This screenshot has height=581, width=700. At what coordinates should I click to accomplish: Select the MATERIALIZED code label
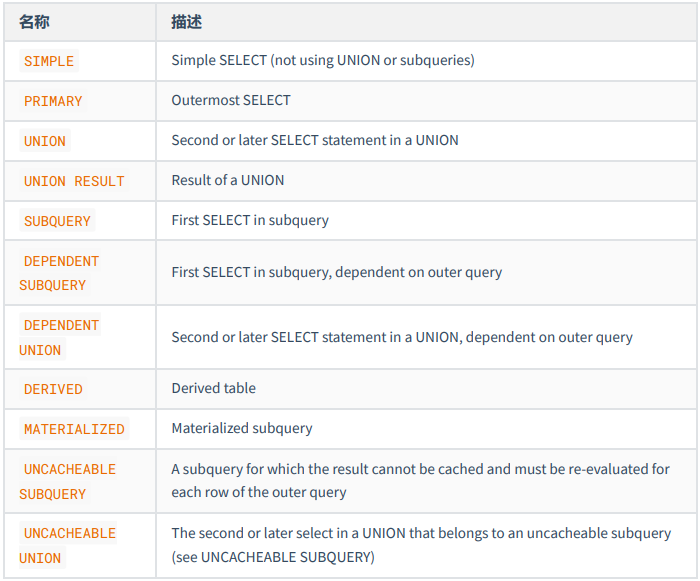click(74, 429)
